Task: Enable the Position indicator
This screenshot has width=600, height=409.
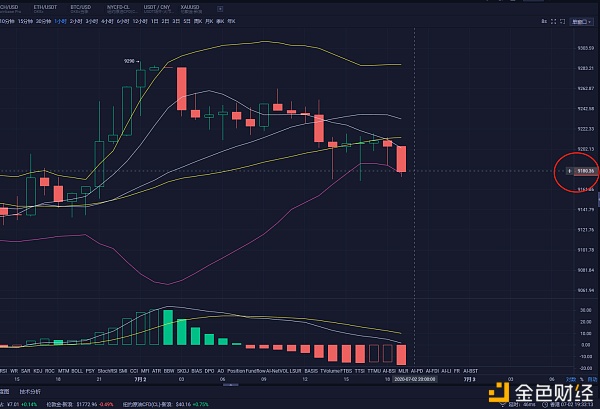Action: [236, 371]
